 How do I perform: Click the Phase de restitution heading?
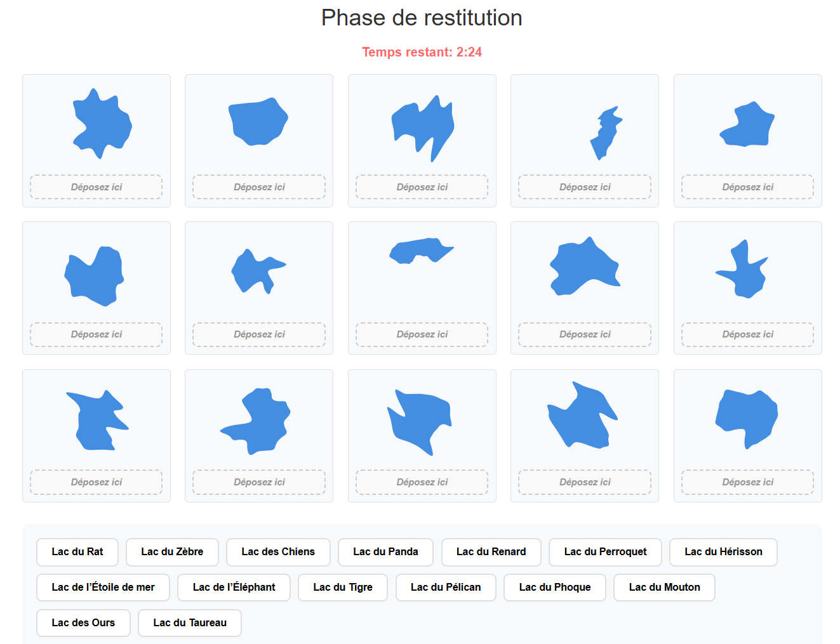point(422,18)
